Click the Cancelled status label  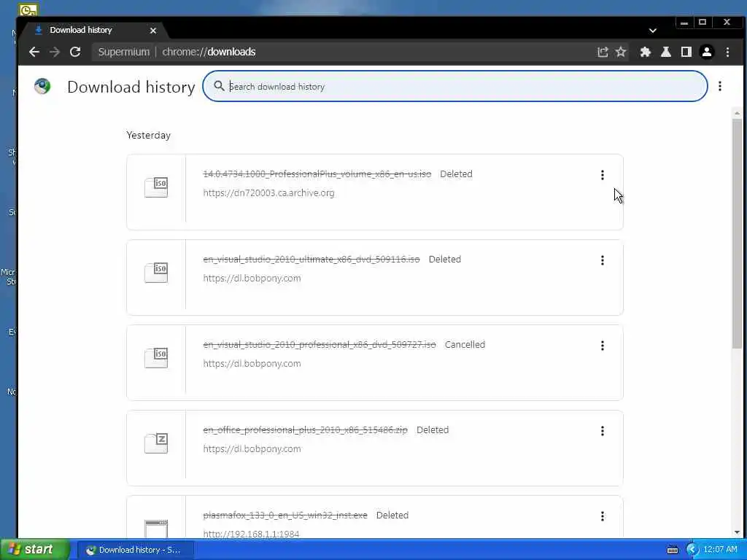465,344
